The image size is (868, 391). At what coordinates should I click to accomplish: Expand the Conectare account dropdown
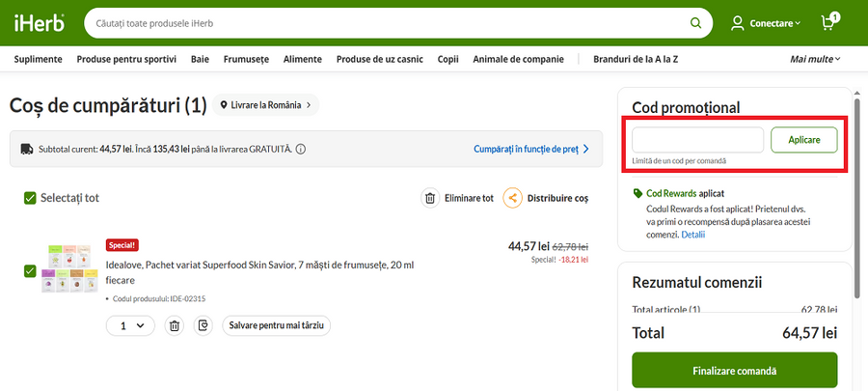766,23
